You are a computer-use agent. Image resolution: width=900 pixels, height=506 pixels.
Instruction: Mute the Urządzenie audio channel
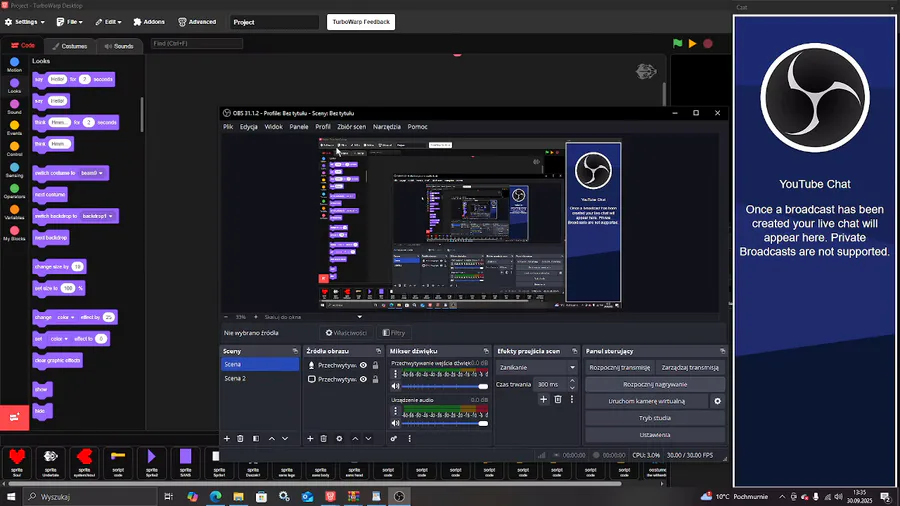(x=395, y=423)
